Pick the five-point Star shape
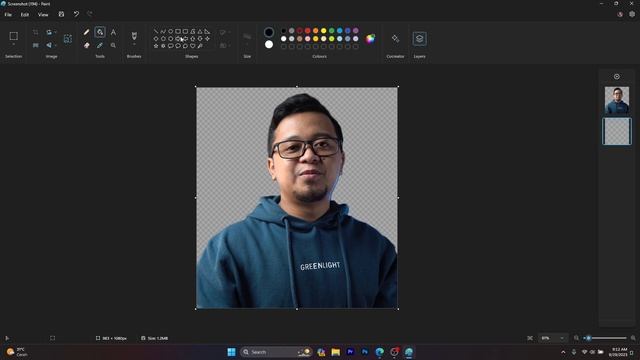Image resolution: width=640 pixels, height=360 pixels. (x=156, y=46)
